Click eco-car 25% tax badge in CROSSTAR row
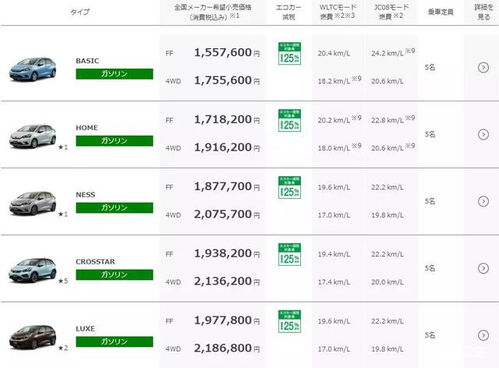Screen dimensions: 499x368 (289, 254)
